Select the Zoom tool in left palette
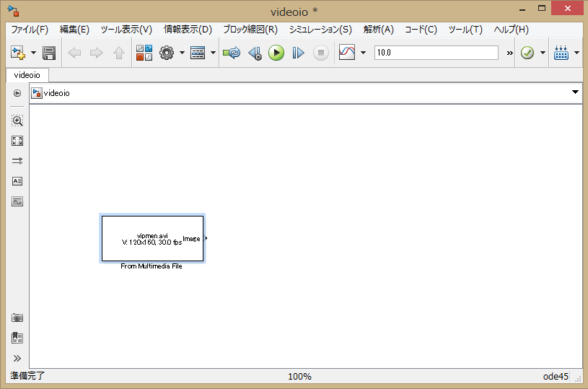This screenshot has height=389, width=588. pyautogui.click(x=17, y=121)
